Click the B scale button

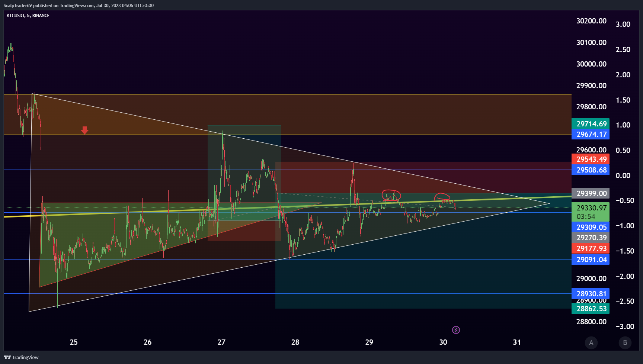point(625,342)
